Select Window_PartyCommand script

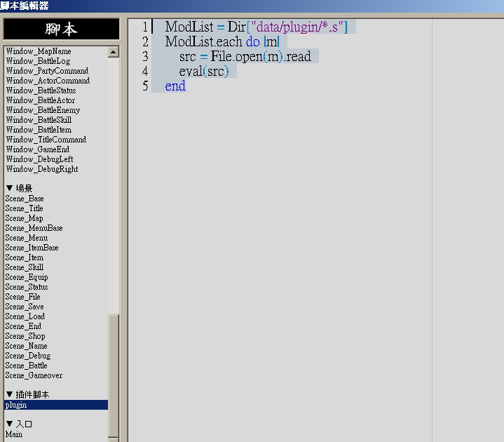click(x=47, y=71)
